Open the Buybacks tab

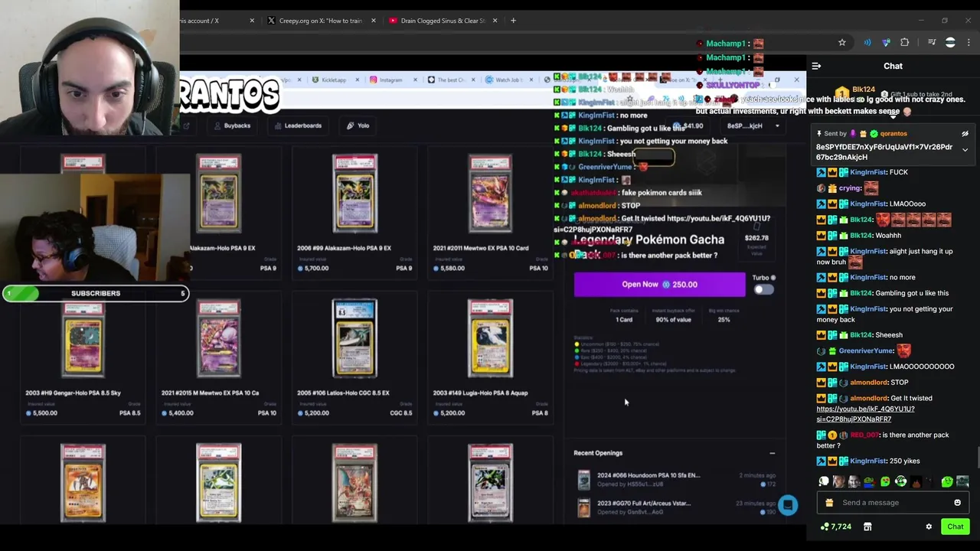pos(233,126)
